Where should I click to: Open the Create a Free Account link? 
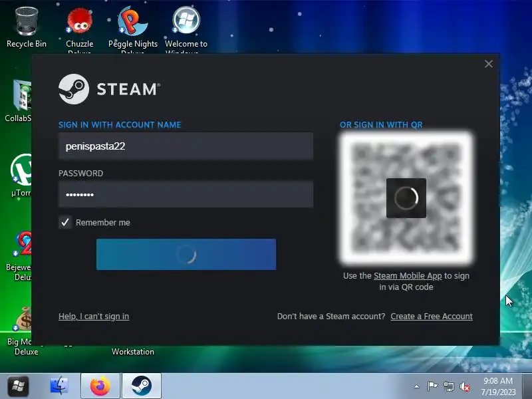click(x=432, y=317)
